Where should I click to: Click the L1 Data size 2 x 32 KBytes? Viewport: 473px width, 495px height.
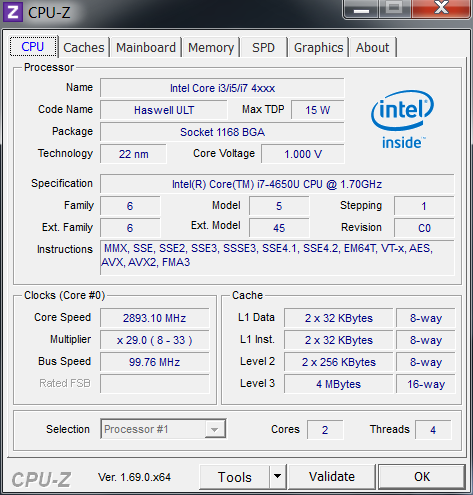[x=339, y=318]
